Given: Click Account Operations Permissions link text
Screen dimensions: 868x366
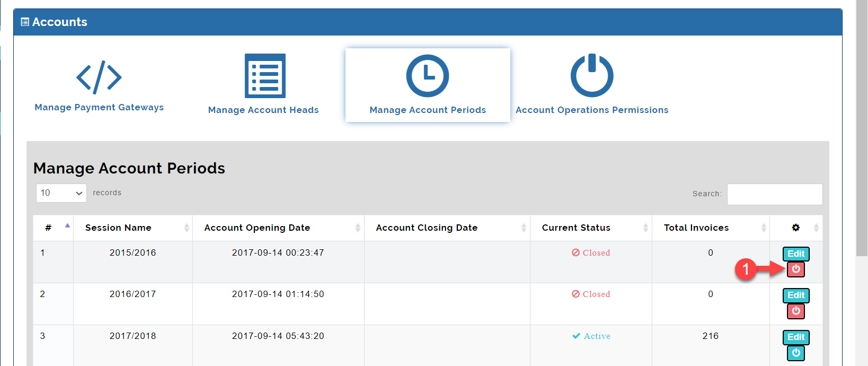Looking at the screenshot, I should pos(592,110).
